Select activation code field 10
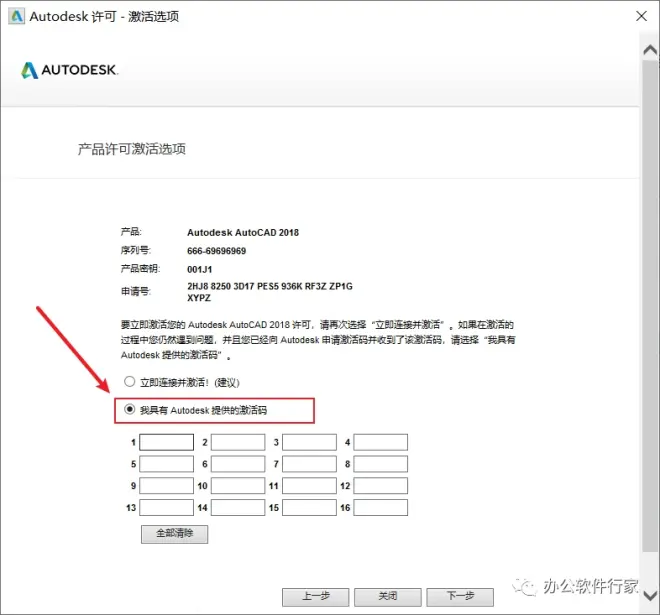The height and width of the screenshot is (615, 660). point(238,486)
